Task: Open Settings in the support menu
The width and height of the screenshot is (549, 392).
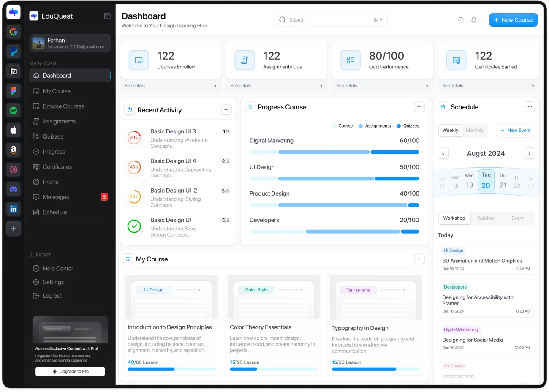Action: tap(53, 282)
